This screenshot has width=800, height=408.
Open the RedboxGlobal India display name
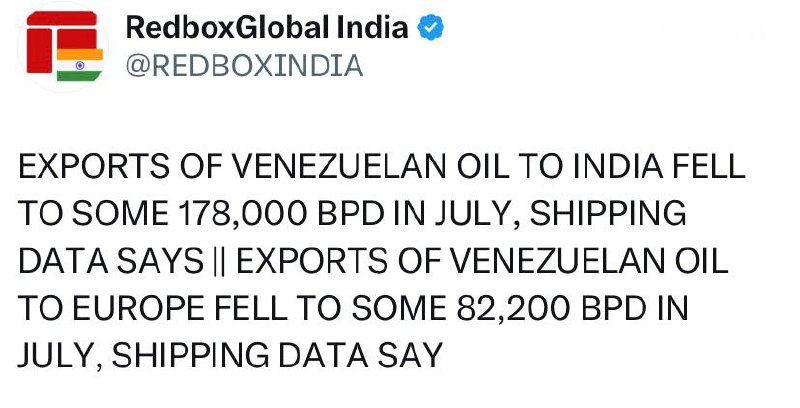pos(267,27)
